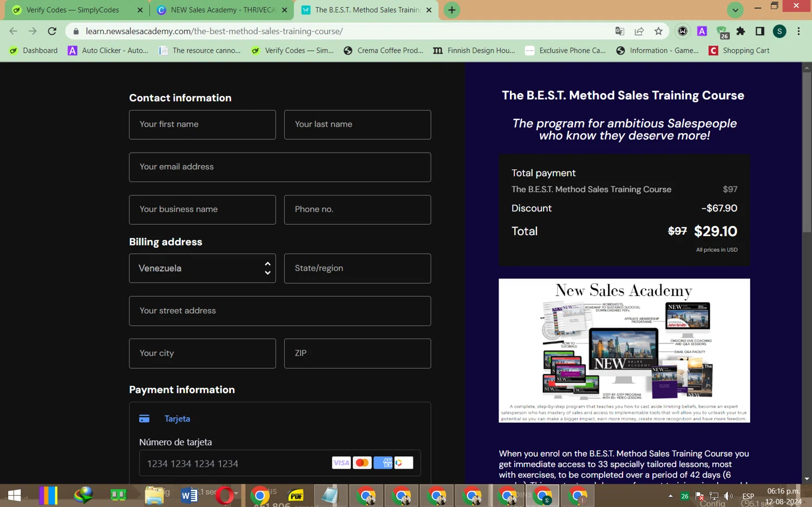The width and height of the screenshot is (812, 507).
Task: Click the purple A extension icon
Action: pos(702,31)
